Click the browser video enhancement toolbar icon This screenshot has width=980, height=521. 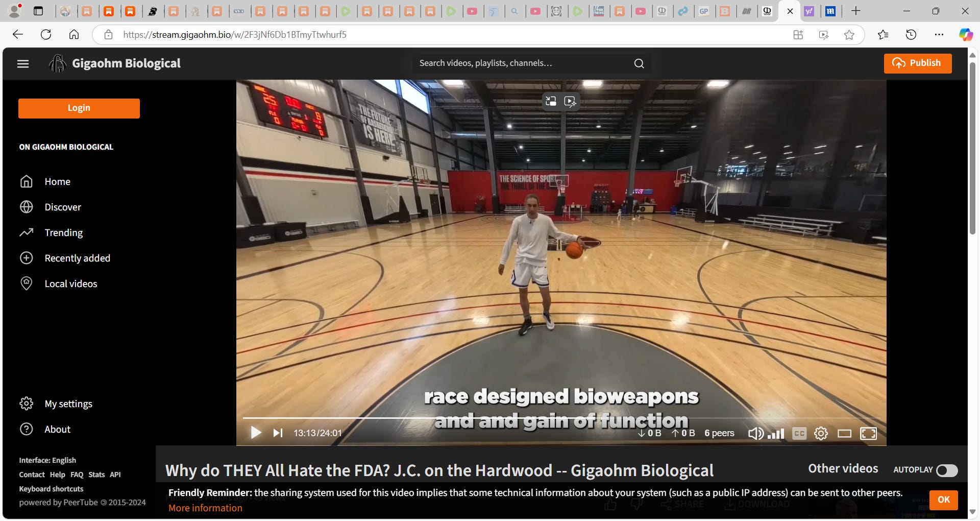click(824, 35)
